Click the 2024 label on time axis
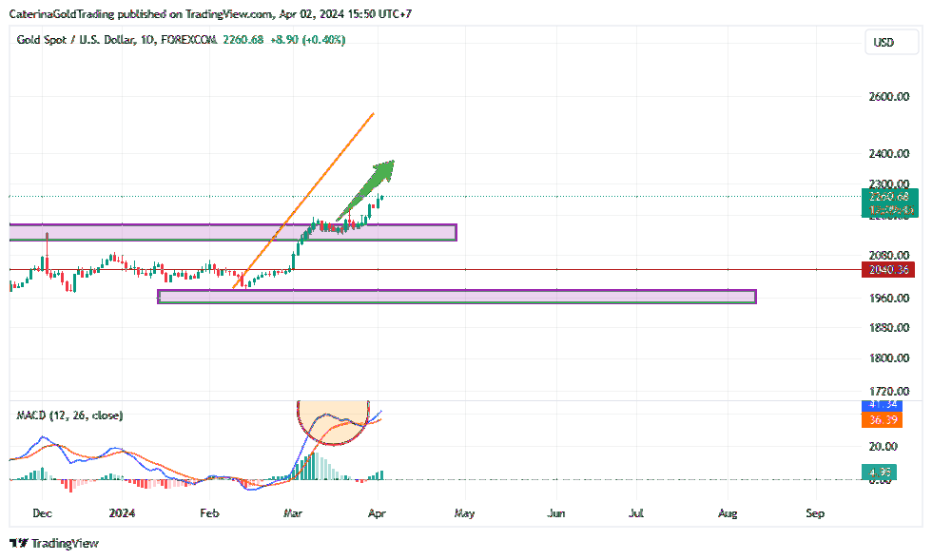This screenshot has height=560, width=932. click(122, 513)
